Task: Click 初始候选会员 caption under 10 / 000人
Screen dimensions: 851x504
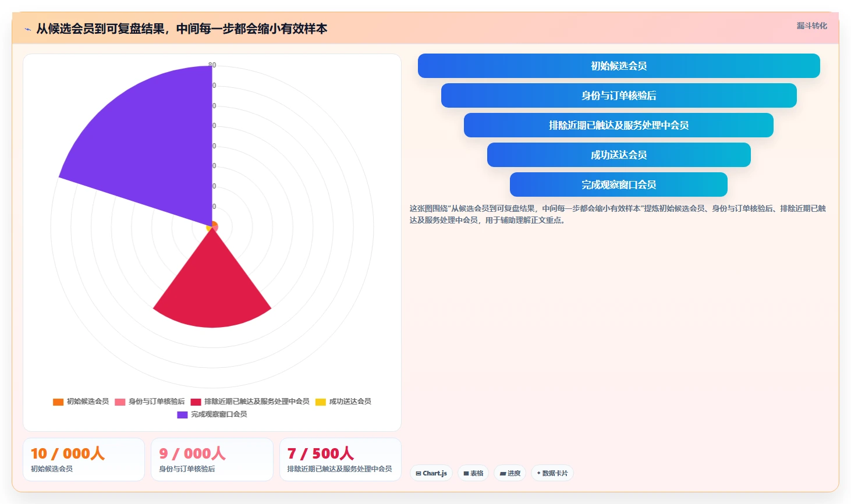Action: tap(52, 469)
